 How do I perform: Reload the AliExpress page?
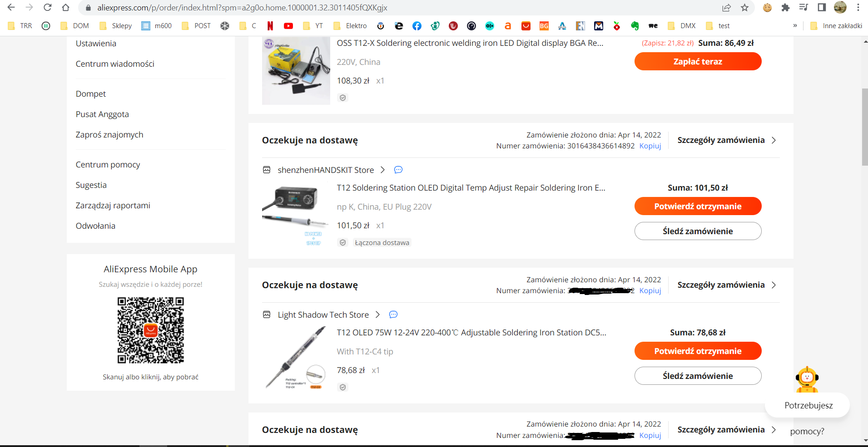(x=47, y=8)
